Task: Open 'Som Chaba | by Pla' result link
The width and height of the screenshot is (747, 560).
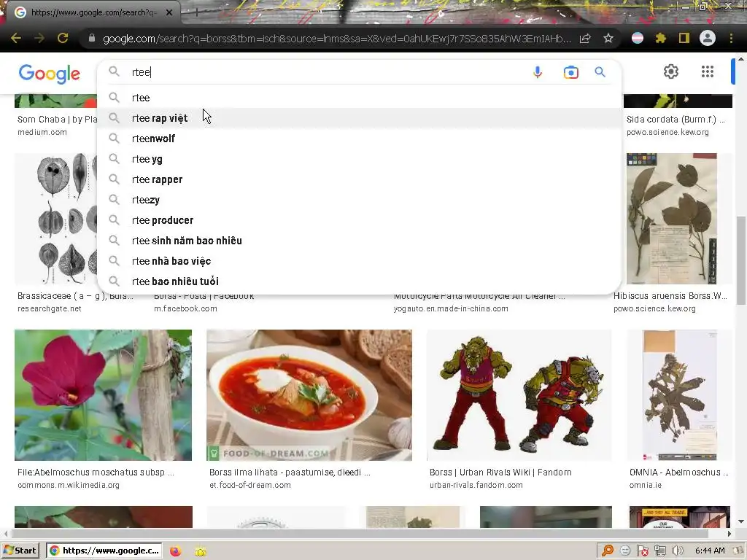Action: point(57,120)
